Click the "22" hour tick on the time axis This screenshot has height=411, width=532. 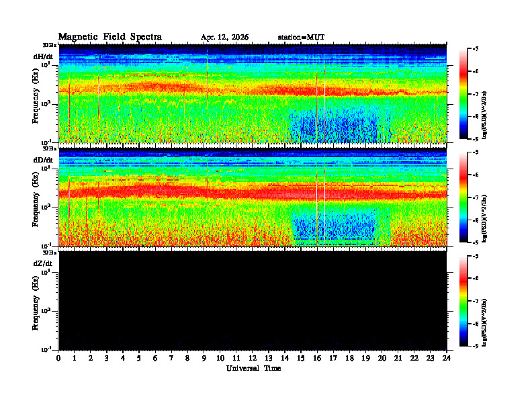(414, 359)
